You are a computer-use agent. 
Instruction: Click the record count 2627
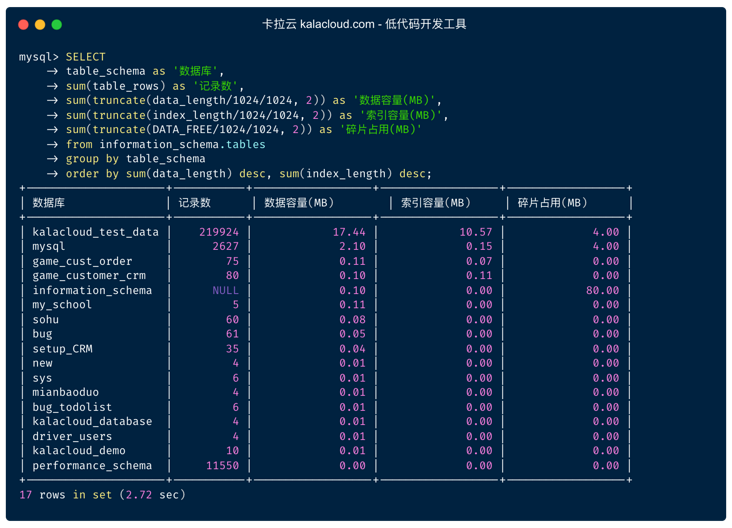pyautogui.click(x=225, y=246)
